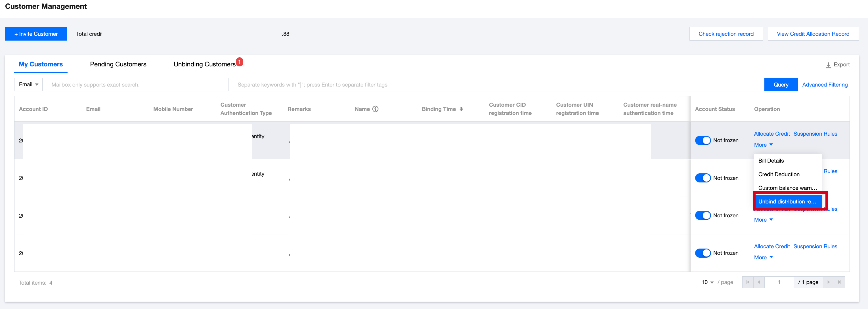The width and height of the screenshot is (868, 309).
Task: Click the keyword filter tags field
Action: (x=498, y=85)
